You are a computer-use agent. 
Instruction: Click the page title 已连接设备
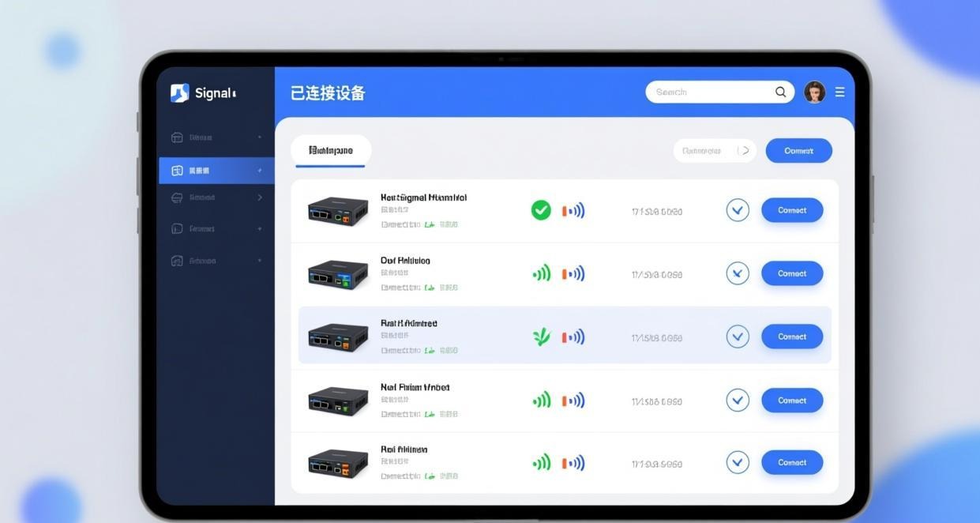coord(328,93)
